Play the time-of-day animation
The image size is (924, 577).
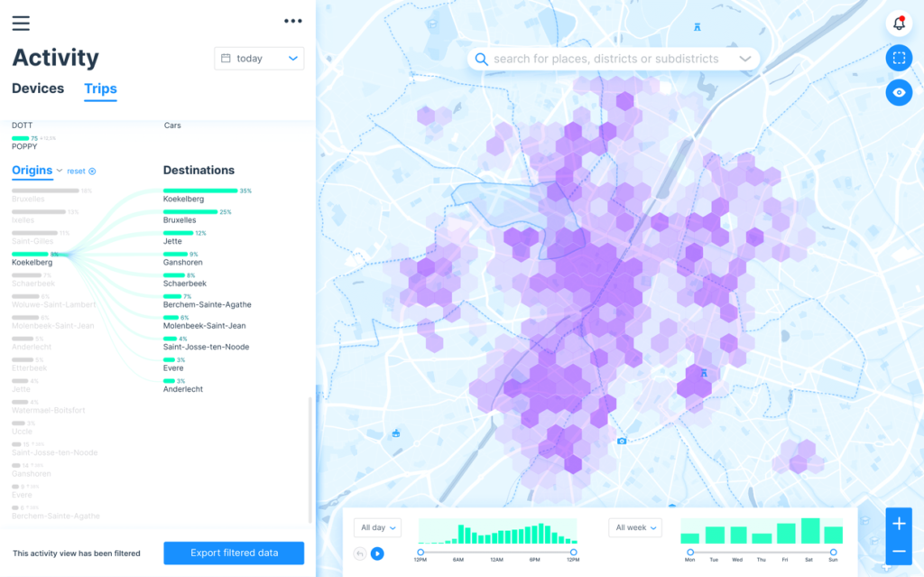[x=377, y=554]
